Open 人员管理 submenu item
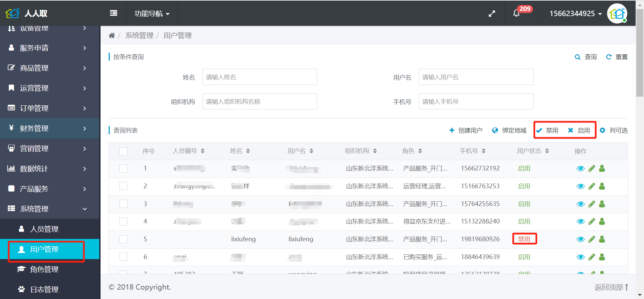 [x=50, y=229]
